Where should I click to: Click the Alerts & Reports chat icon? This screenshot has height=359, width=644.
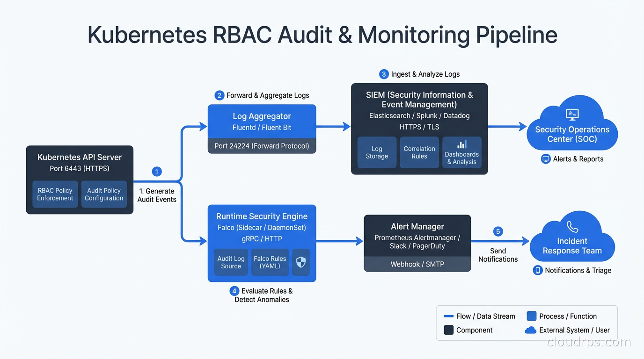[x=546, y=159]
